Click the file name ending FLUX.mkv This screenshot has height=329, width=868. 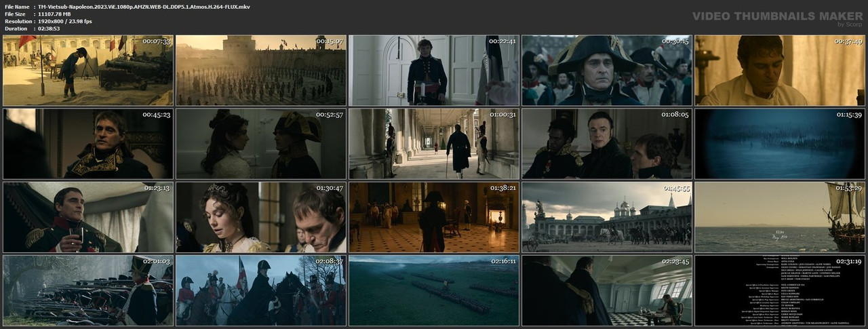click(x=144, y=6)
